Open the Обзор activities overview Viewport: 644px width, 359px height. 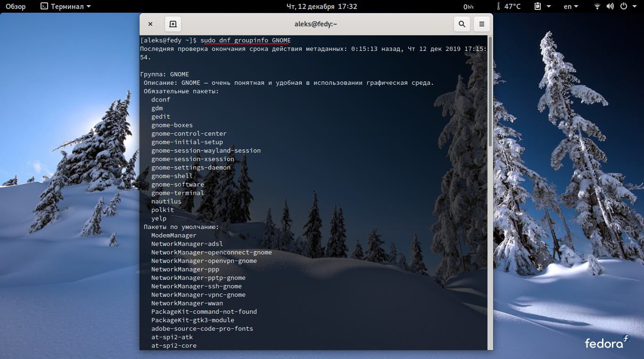[x=15, y=6]
